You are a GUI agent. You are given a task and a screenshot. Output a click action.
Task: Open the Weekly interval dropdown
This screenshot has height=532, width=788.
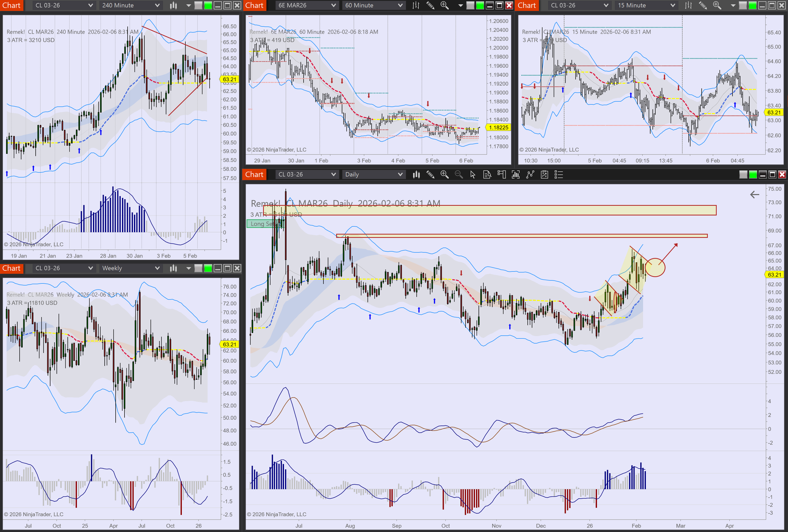pyautogui.click(x=130, y=268)
